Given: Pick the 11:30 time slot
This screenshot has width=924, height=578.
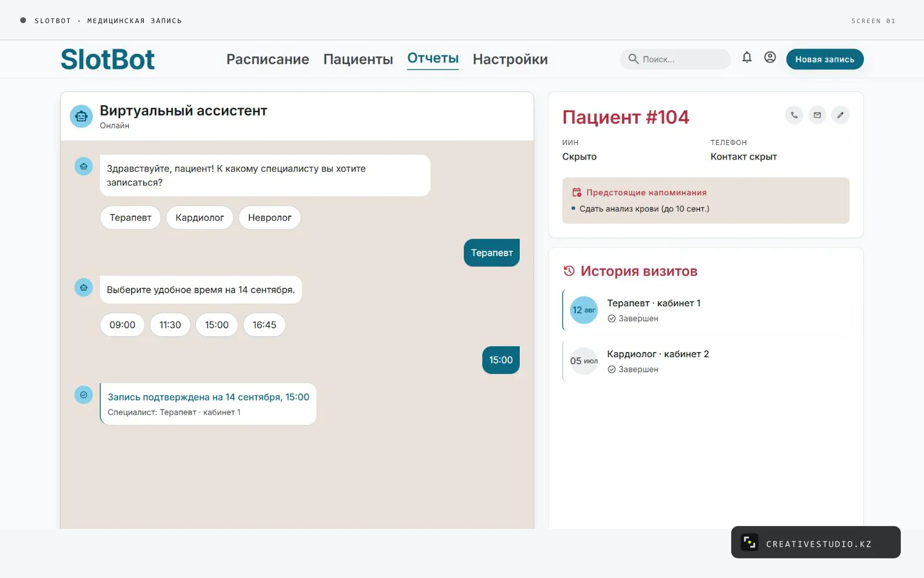Looking at the screenshot, I should [x=170, y=325].
